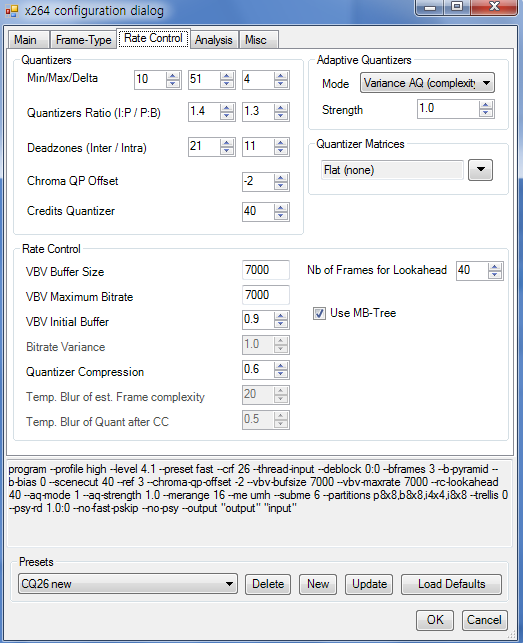Toggle the Use MB-Tree checkbox

point(319,314)
